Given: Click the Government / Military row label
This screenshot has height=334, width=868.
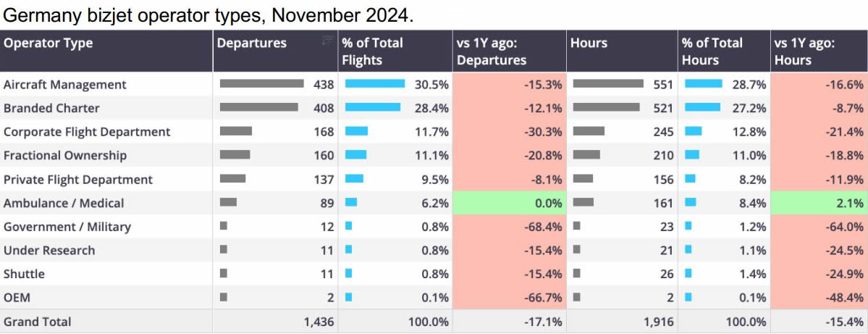Looking at the screenshot, I should click(67, 227).
